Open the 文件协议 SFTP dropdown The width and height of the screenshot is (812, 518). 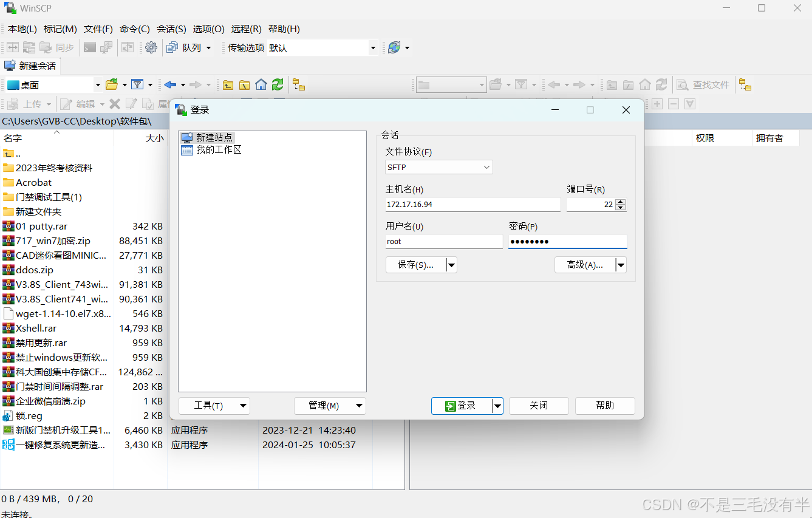[439, 167]
